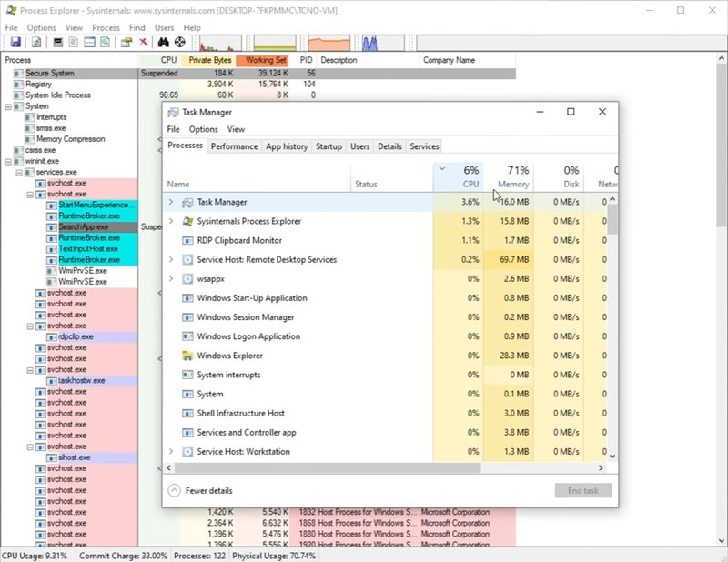Expand the wsappx process row
Image resolution: width=728 pixels, height=562 pixels.
[171, 279]
